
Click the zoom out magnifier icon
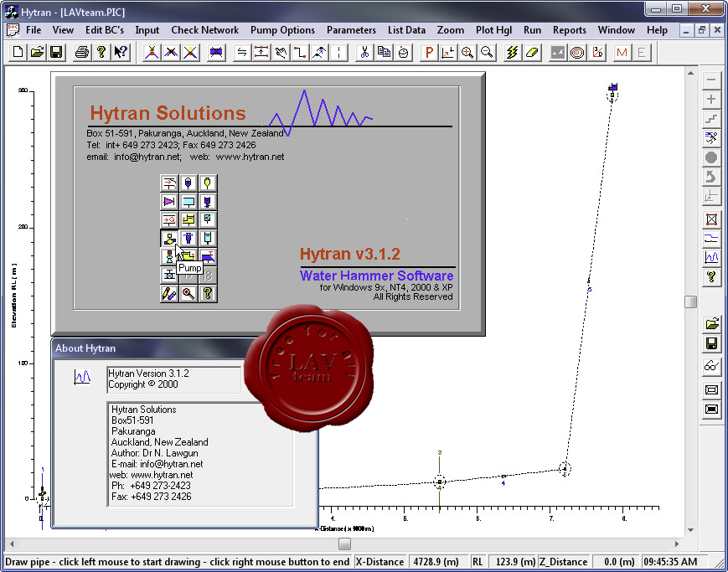tap(487, 52)
